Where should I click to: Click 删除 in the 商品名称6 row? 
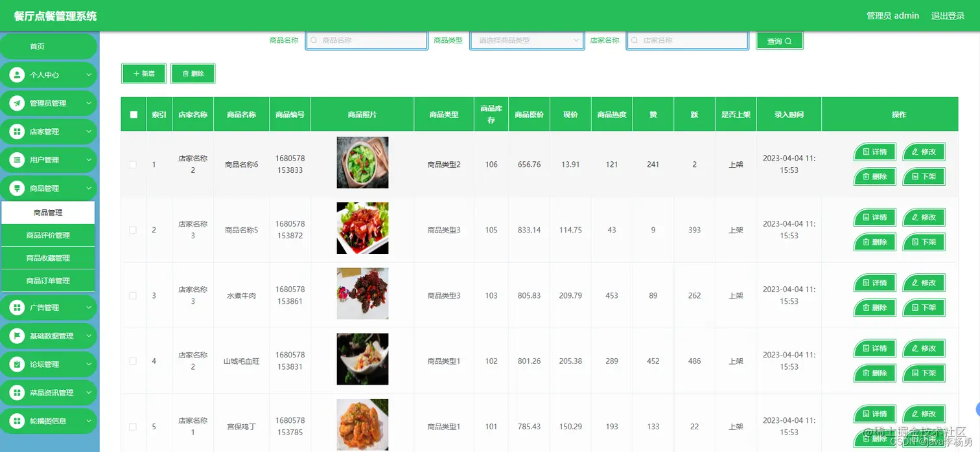pos(874,176)
